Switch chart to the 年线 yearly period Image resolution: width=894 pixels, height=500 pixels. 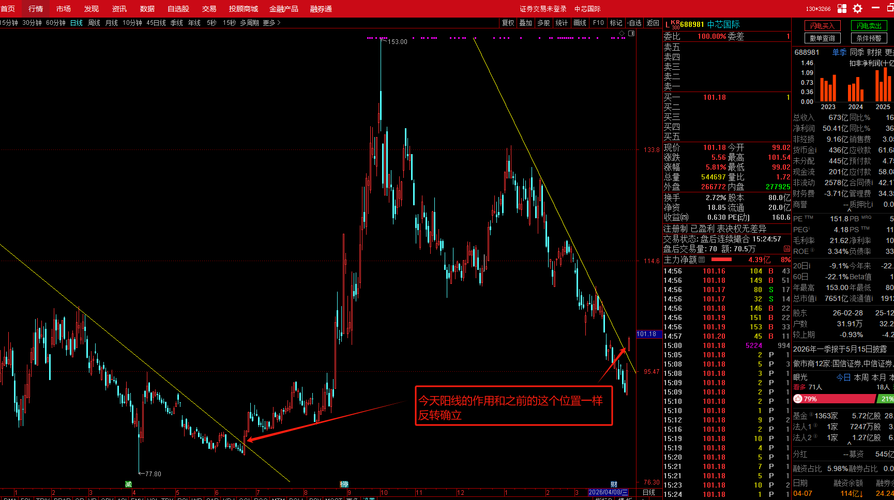point(194,23)
